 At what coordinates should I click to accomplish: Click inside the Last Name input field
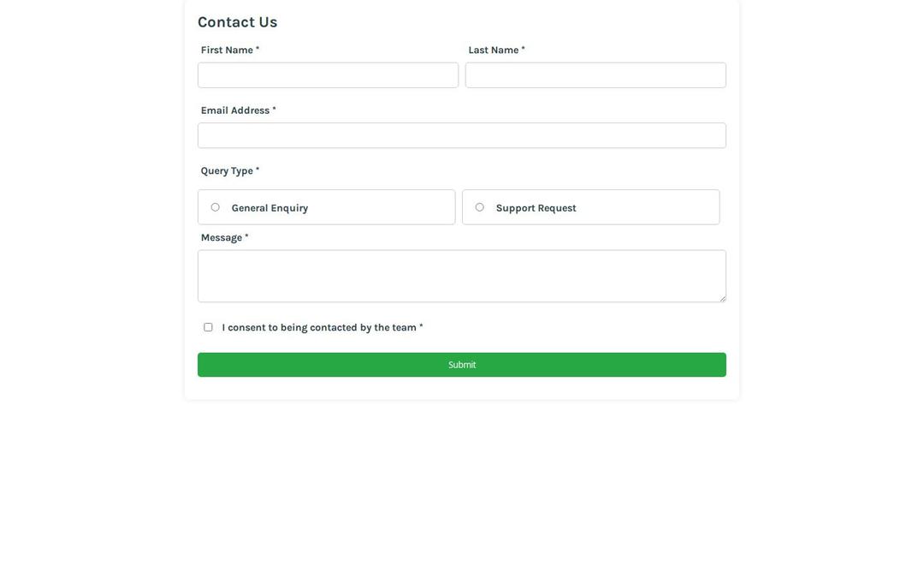tap(595, 75)
